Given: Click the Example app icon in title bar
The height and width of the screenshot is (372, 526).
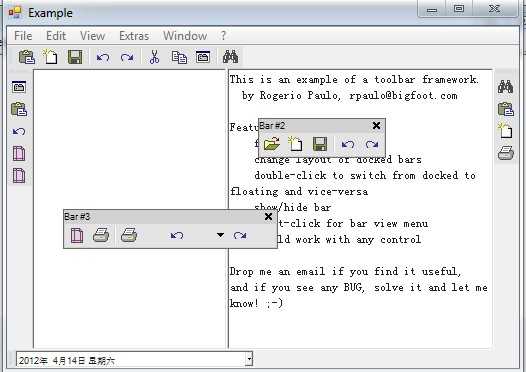Looking at the screenshot, I should click(x=15, y=12).
